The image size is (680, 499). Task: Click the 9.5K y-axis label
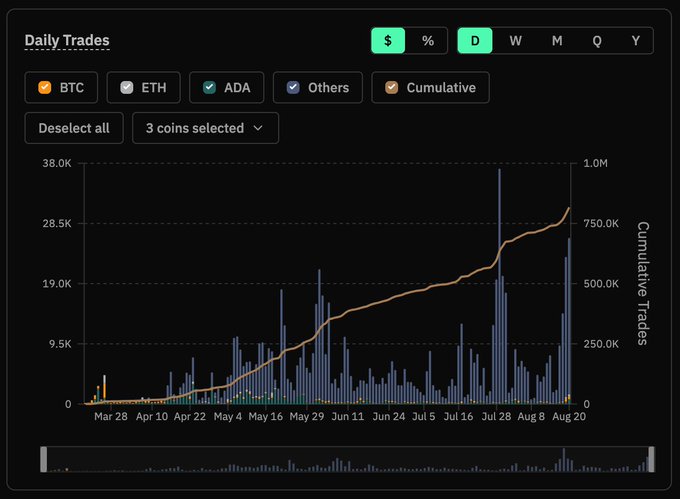60,344
